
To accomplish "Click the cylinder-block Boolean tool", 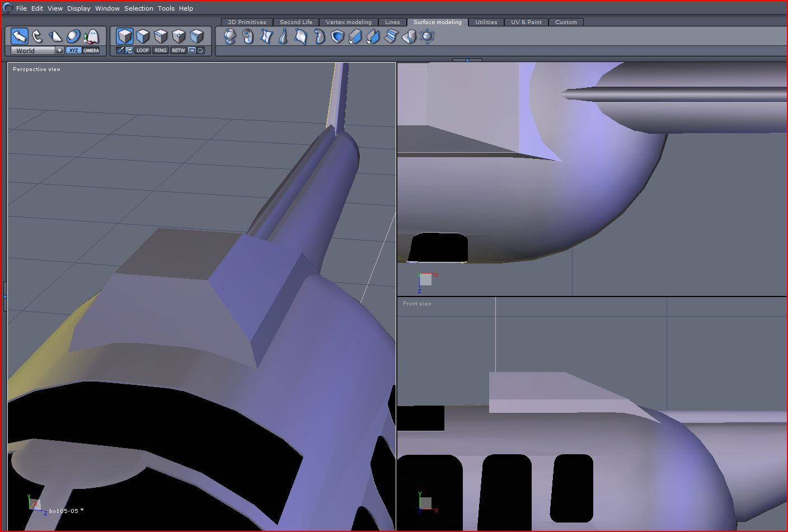I will pos(409,37).
